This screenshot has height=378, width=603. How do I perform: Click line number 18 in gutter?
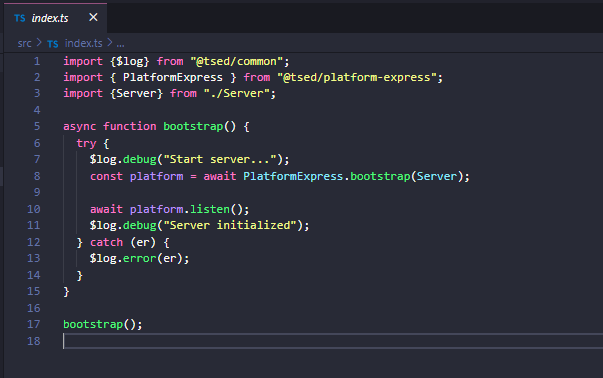[x=34, y=341]
